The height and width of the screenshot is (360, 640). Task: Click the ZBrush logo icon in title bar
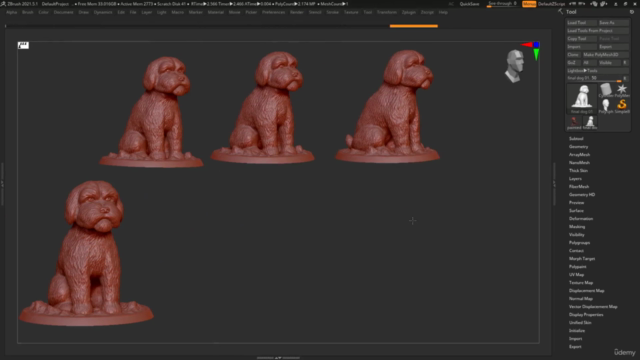(x=3, y=4)
